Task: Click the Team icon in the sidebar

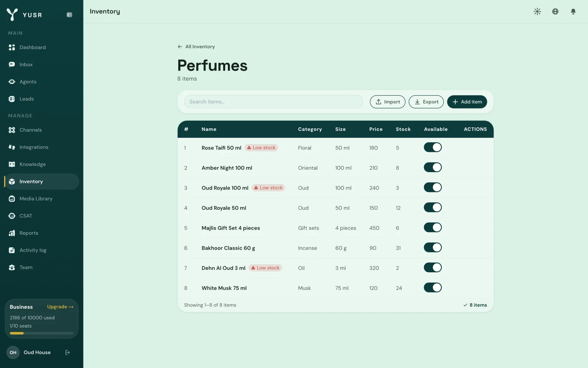Action: 12,268
